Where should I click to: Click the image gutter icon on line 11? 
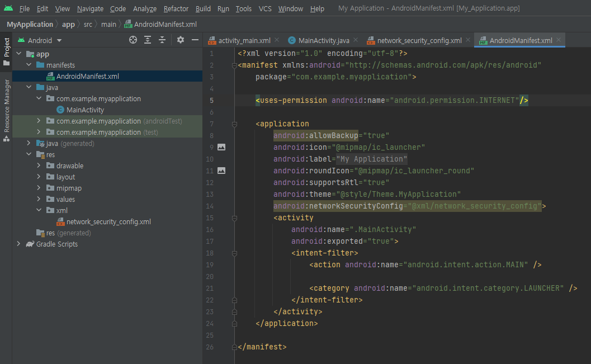tap(221, 171)
